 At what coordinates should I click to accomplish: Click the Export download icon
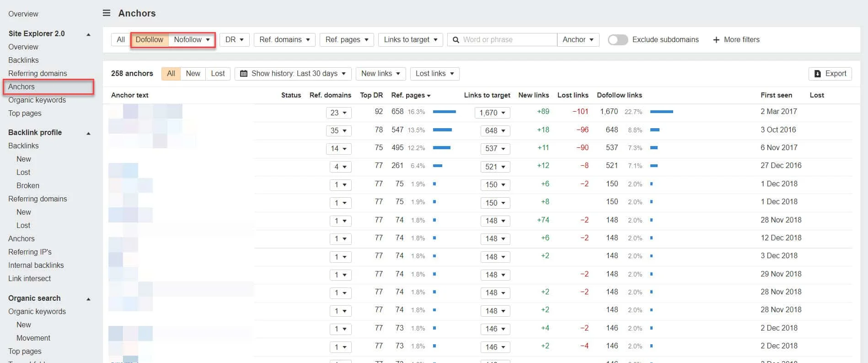tap(818, 74)
